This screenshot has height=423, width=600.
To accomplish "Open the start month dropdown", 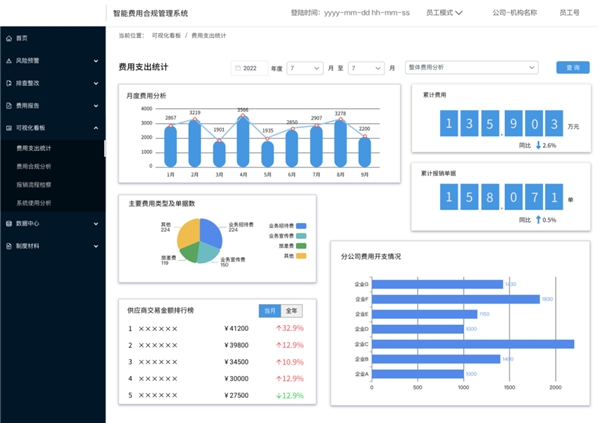I will (x=304, y=68).
